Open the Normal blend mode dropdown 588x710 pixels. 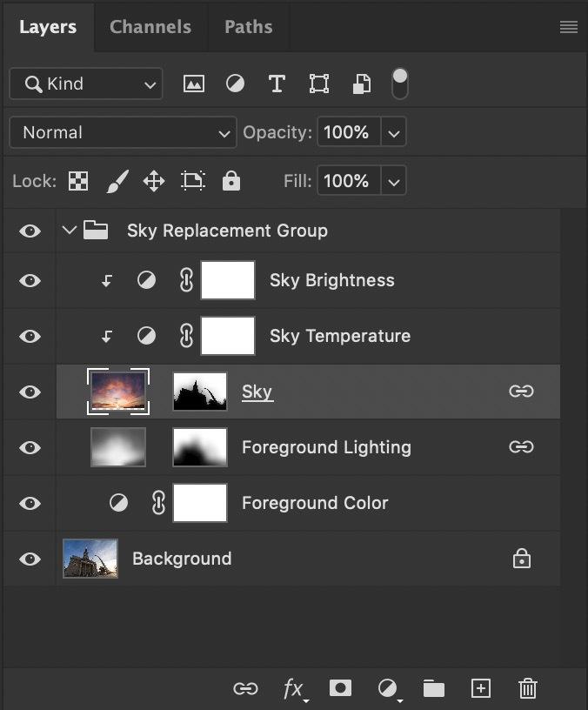pos(123,132)
